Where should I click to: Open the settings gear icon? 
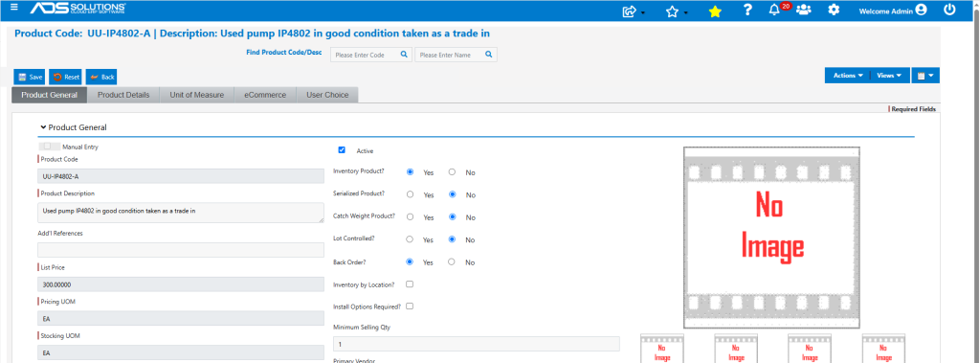834,10
